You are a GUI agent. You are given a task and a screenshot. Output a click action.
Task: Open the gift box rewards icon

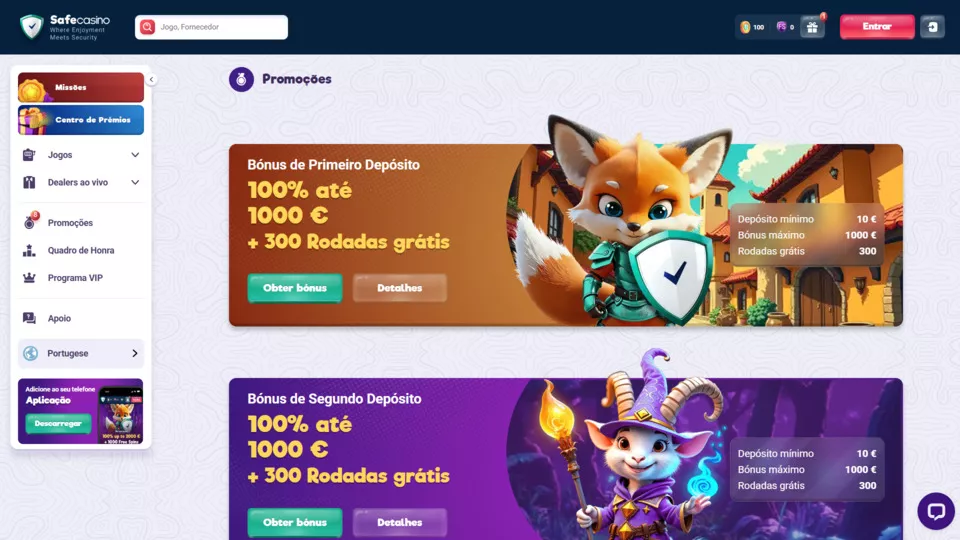pos(812,27)
